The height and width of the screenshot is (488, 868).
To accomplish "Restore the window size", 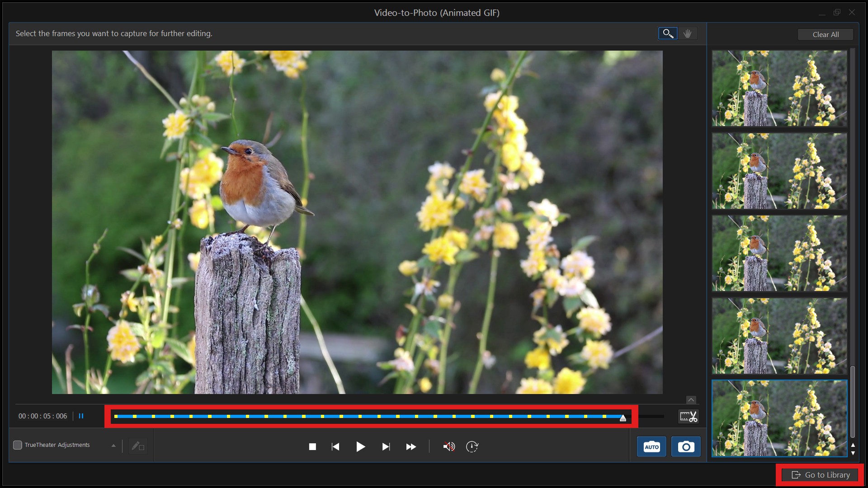I will (837, 13).
